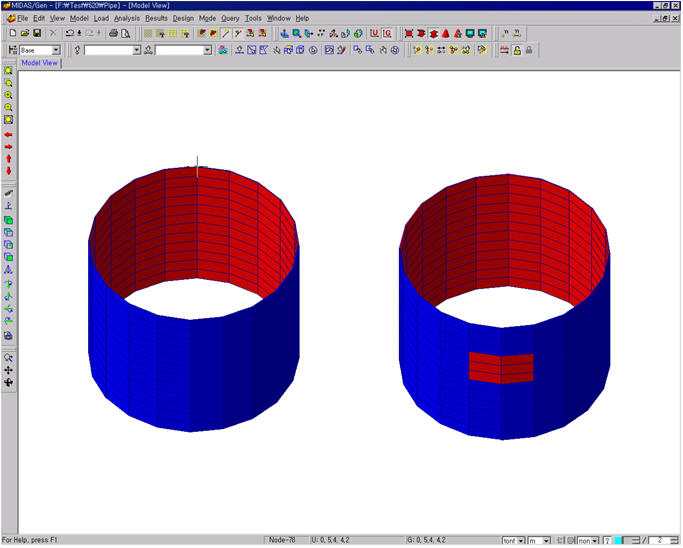Click the stepper field showing 2 in the status bar

662,541
